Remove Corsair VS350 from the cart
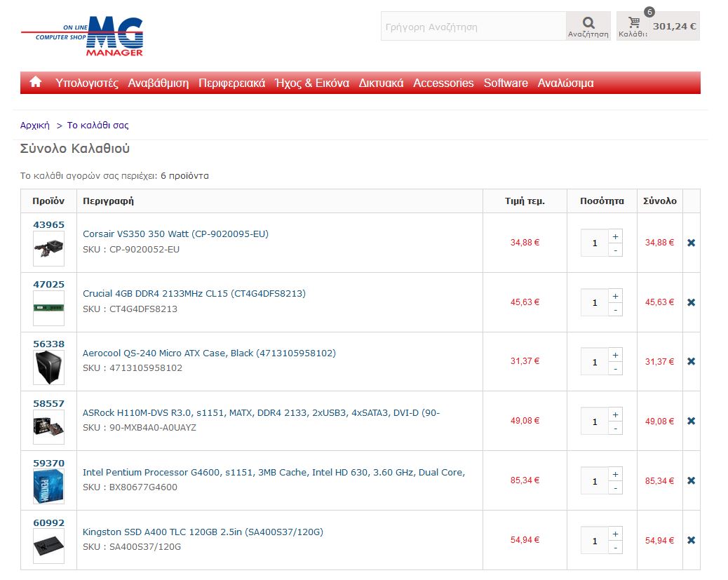The height and width of the screenshot is (580, 728). pos(691,243)
